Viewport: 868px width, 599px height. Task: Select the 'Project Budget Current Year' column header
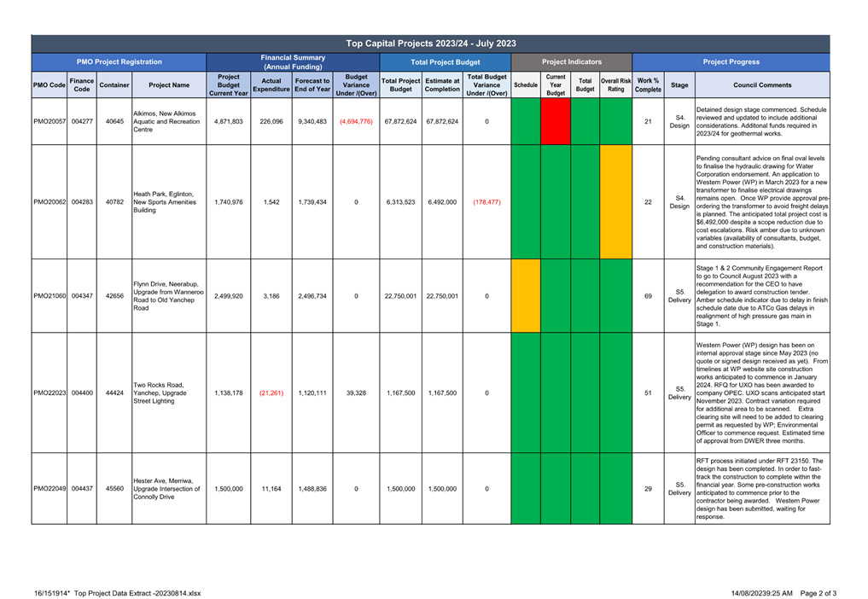(x=228, y=85)
